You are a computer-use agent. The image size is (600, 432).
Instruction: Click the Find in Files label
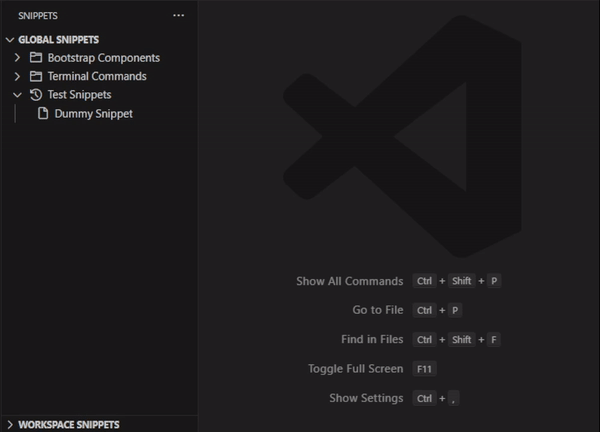(372, 339)
